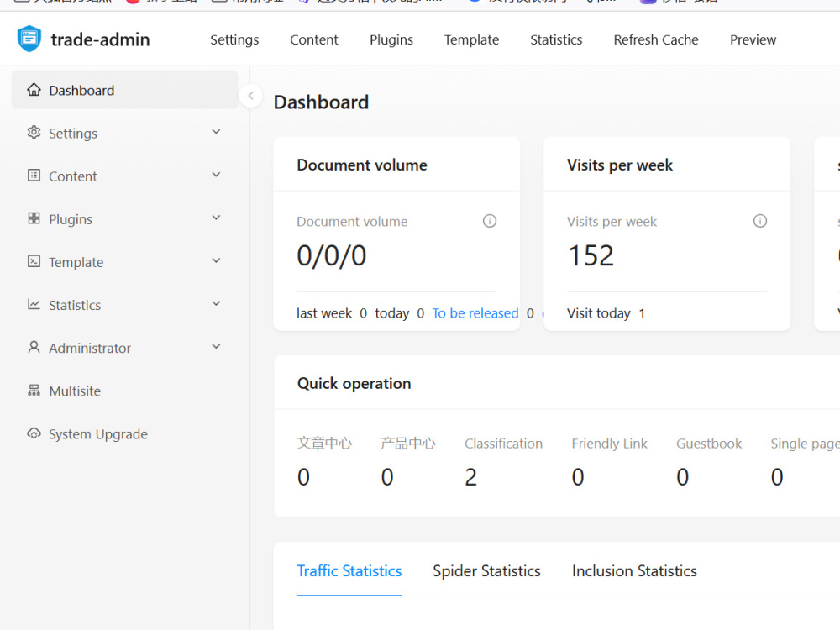Viewport: 840px width, 630px height.
Task: Select Multisite label in the sidebar
Action: (75, 391)
